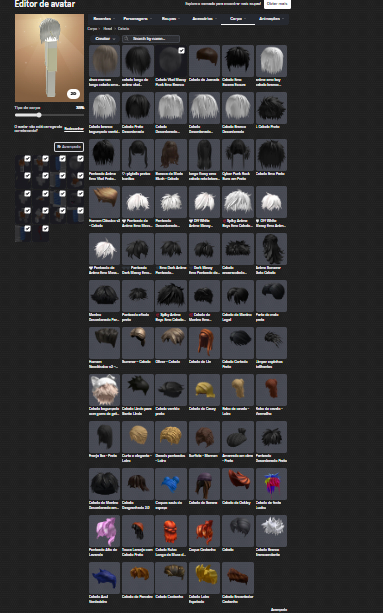Select the white cat-ear beanie with pink hair
The width and height of the screenshot is (383, 613).
click(104, 390)
